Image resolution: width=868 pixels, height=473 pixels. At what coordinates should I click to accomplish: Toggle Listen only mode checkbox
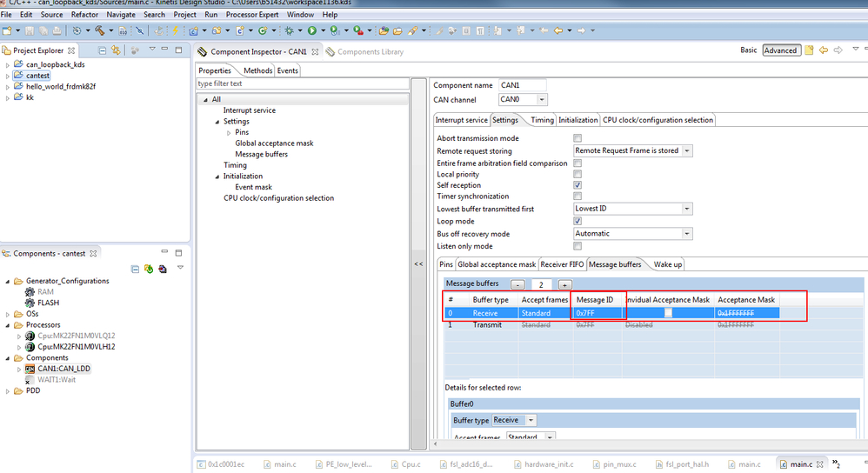click(578, 246)
